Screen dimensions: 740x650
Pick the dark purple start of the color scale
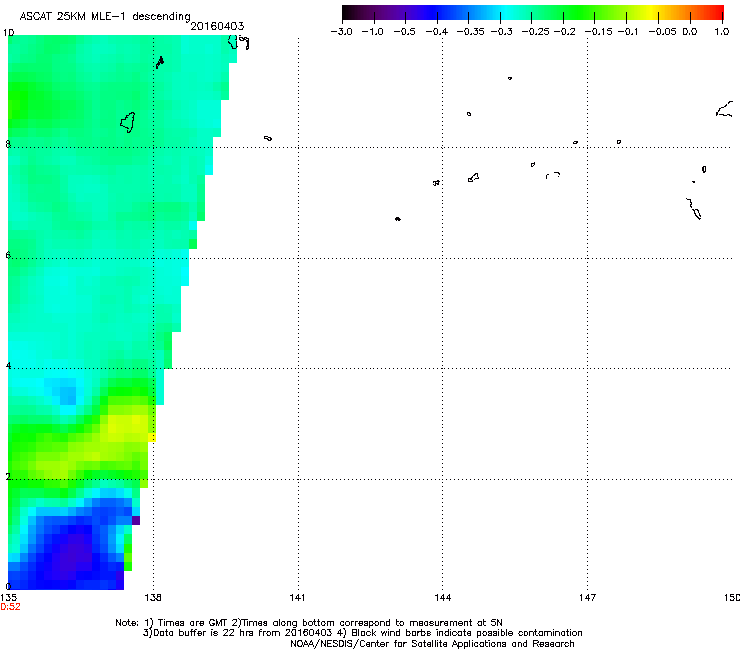pyautogui.click(x=352, y=13)
